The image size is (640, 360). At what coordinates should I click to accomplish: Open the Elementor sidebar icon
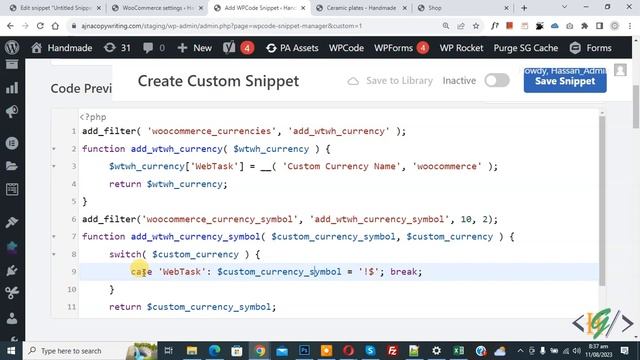click(12, 143)
